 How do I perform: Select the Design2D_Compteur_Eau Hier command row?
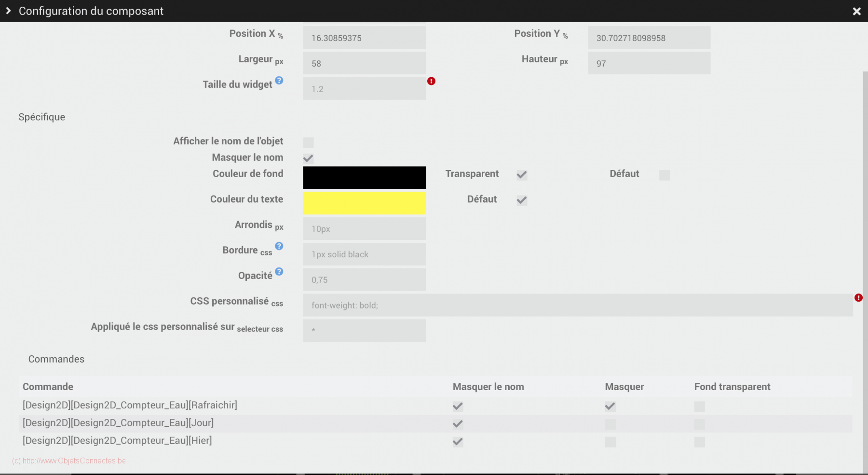pos(435,441)
